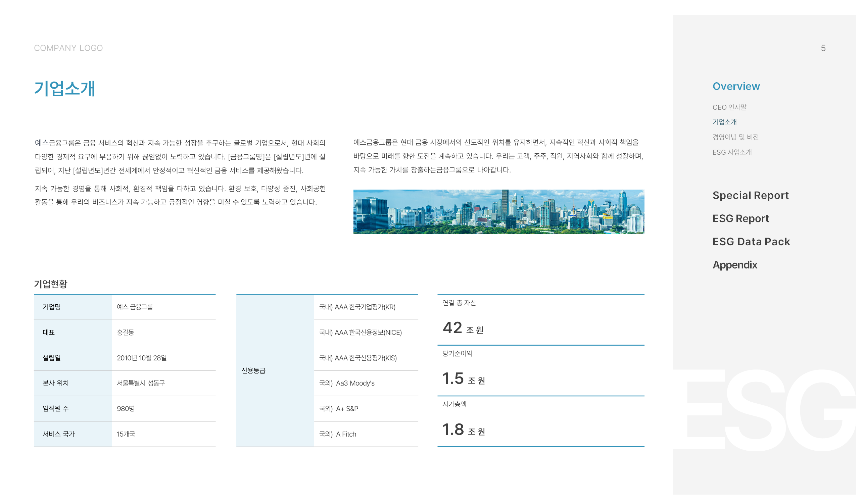Screen dimensions: 862x504
Task: Open the ESG Report section
Action: [x=740, y=218]
